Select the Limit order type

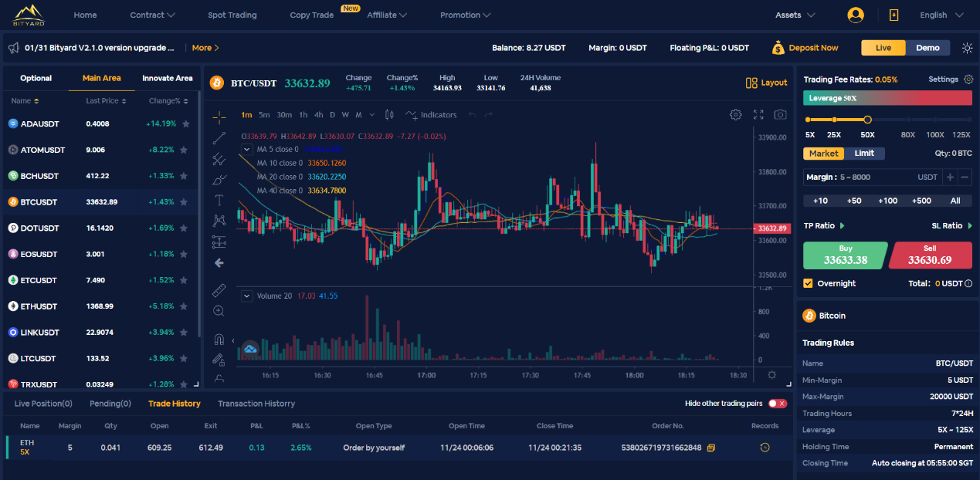[x=864, y=154]
